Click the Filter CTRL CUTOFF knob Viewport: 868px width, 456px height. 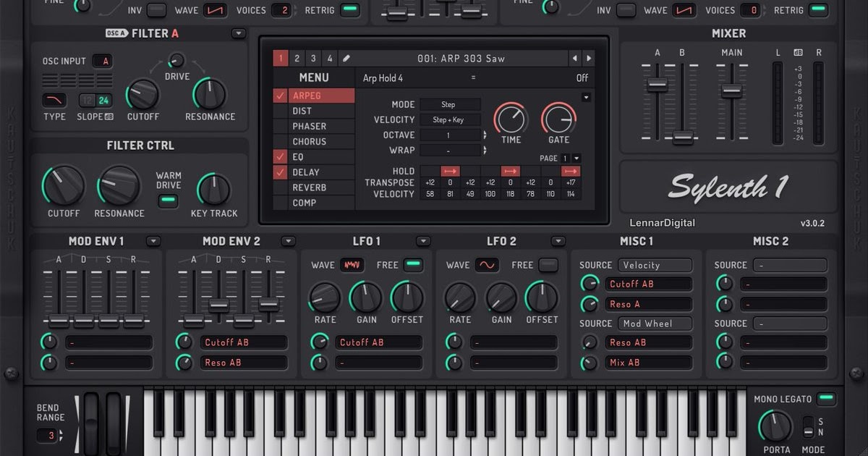tap(64, 186)
